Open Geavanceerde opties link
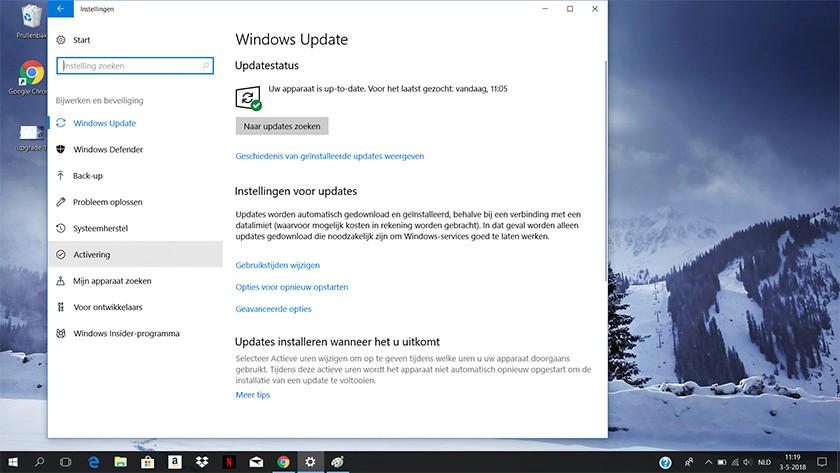840x473 pixels. [273, 309]
